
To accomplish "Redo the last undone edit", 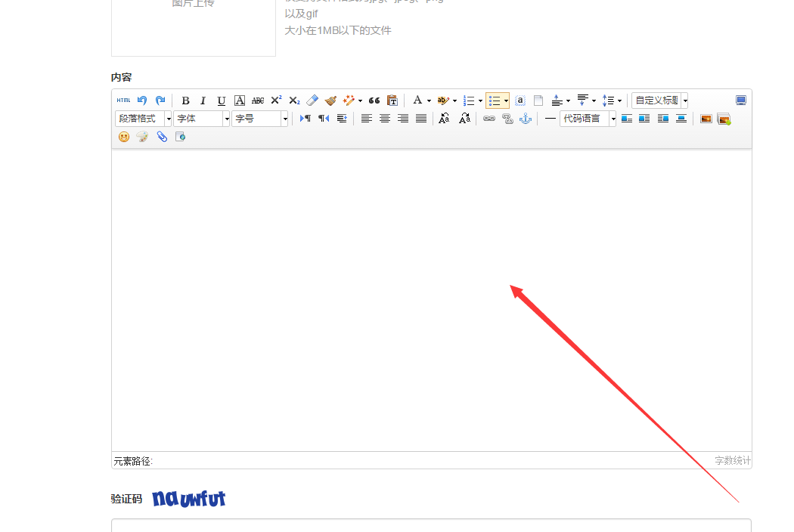I will coord(160,101).
